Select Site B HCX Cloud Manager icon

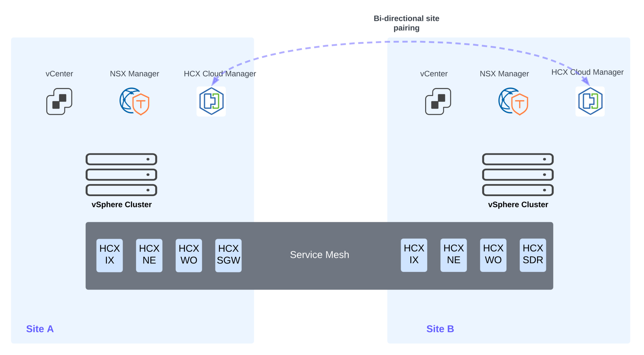pyautogui.click(x=590, y=101)
